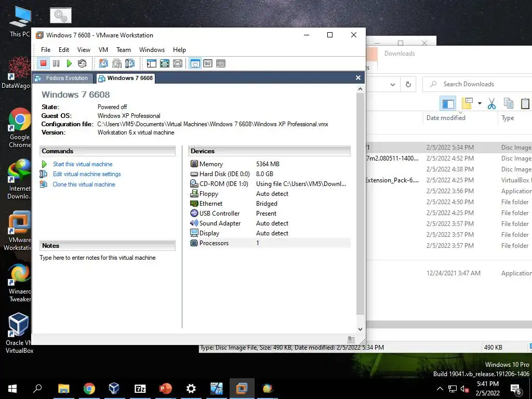This screenshot has width=532, height=399.
Task: Open the dropdown arrow next to Explorer's properties icon
Action: point(480,103)
